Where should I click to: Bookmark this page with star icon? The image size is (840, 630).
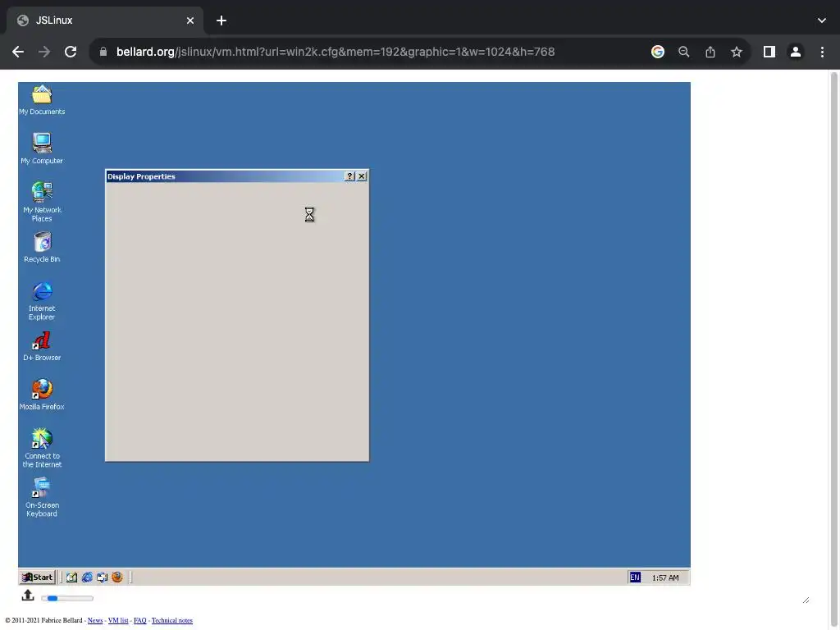tap(737, 52)
